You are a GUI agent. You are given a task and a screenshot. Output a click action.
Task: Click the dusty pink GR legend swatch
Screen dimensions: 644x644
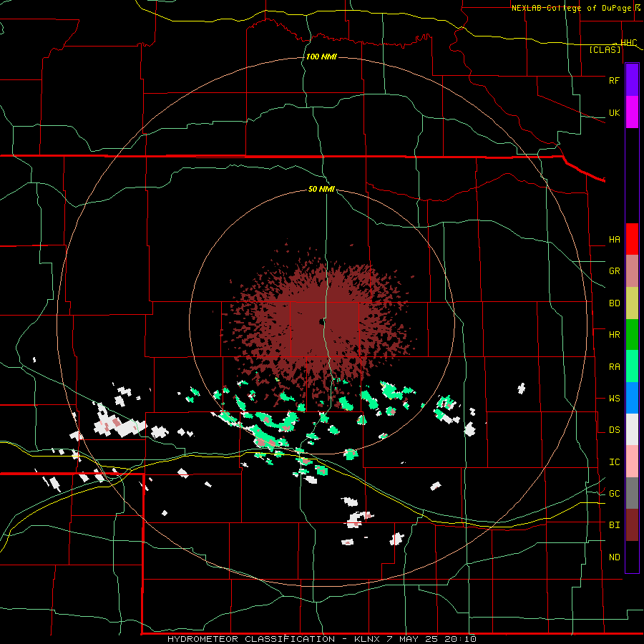tap(632, 271)
